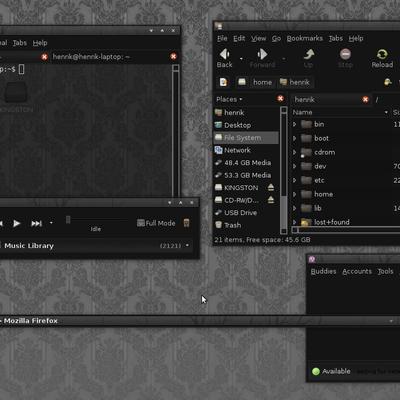Expand the dev folder

coord(295,166)
